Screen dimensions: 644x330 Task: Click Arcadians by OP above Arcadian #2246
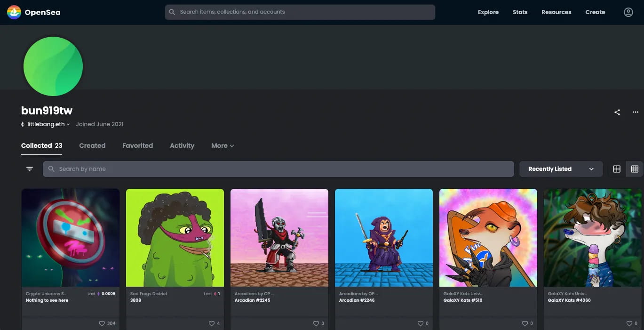point(358,294)
